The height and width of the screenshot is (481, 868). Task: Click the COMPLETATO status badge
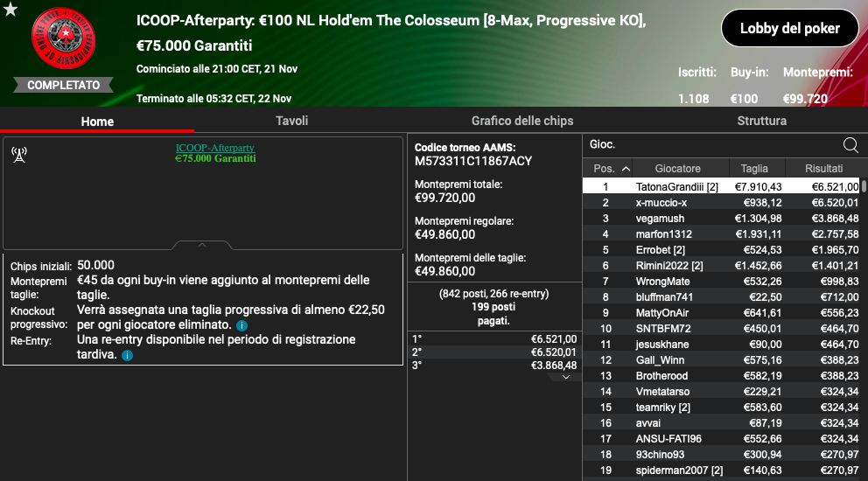coord(63,85)
